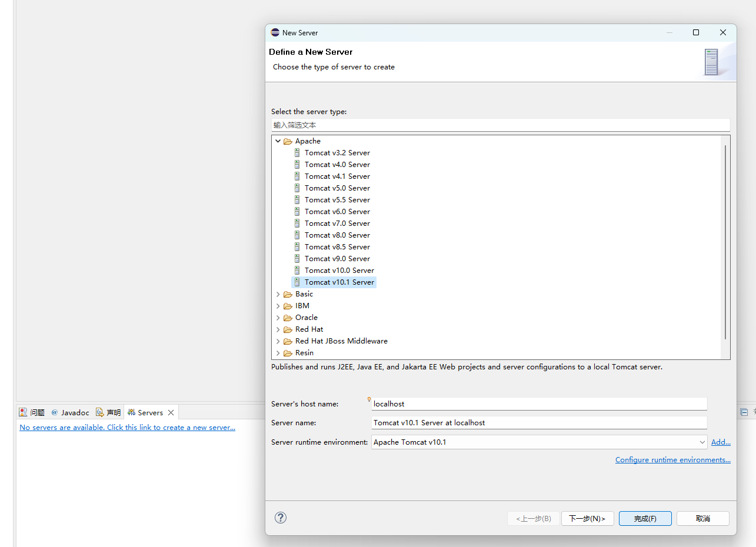
Task: Click the Eclipse logo in New Server title bar
Action: pos(275,32)
